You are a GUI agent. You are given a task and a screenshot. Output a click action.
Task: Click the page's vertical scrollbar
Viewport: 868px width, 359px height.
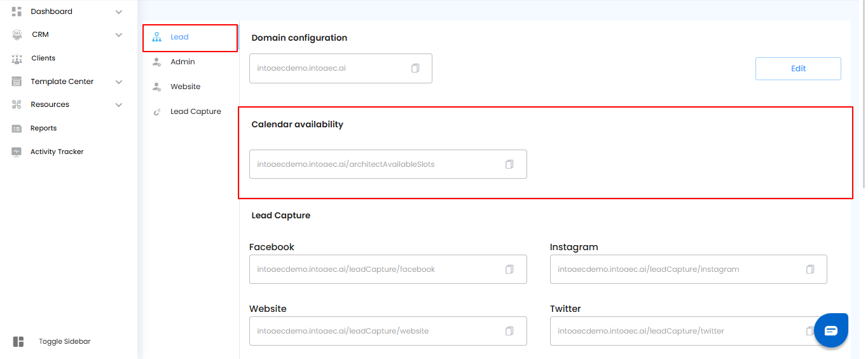pos(864,95)
